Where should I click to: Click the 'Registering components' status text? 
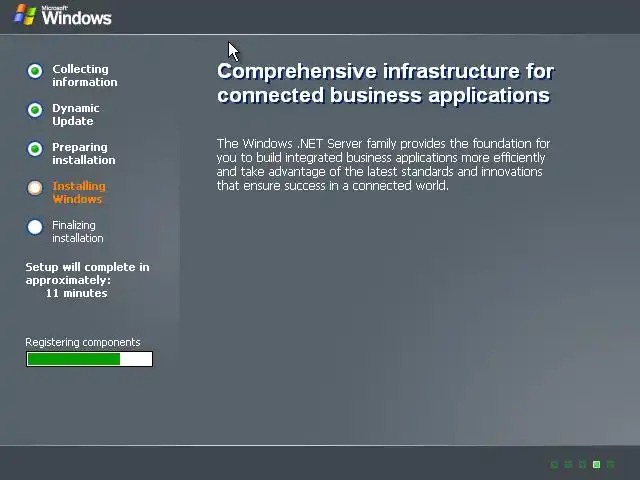click(83, 342)
